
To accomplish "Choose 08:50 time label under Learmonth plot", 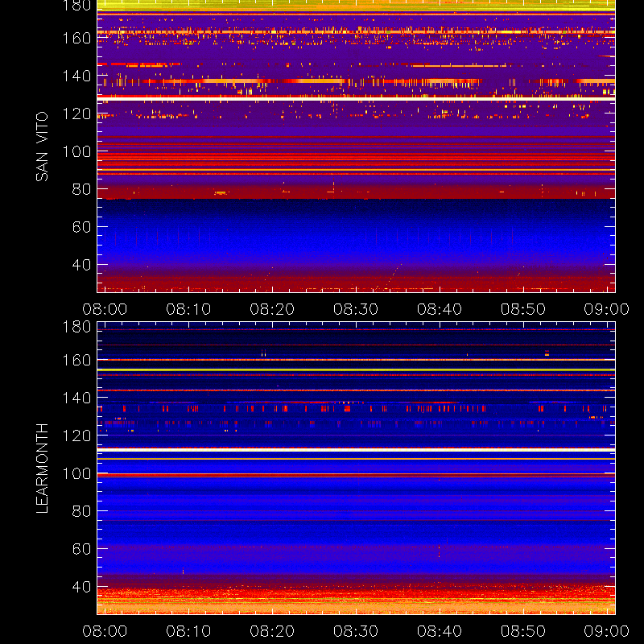I will click(522, 631).
